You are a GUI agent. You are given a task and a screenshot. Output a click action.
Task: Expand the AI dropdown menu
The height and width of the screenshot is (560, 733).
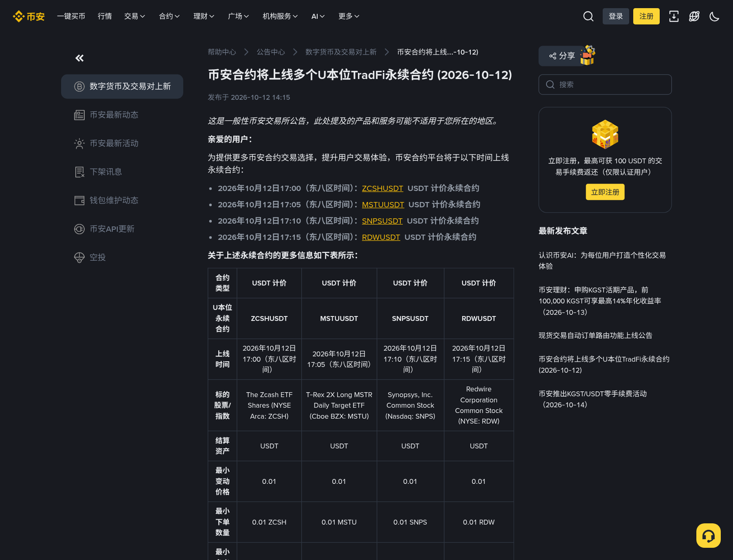(x=318, y=16)
